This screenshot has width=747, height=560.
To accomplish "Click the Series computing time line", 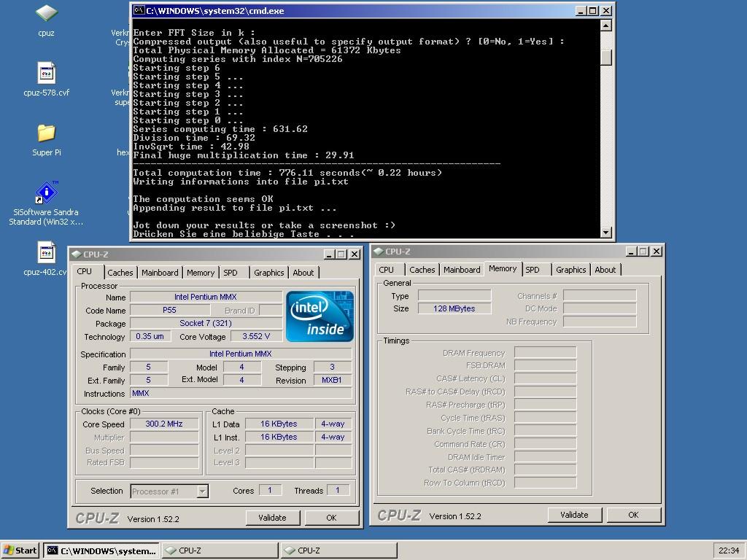I will pyautogui.click(x=220, y=129).
